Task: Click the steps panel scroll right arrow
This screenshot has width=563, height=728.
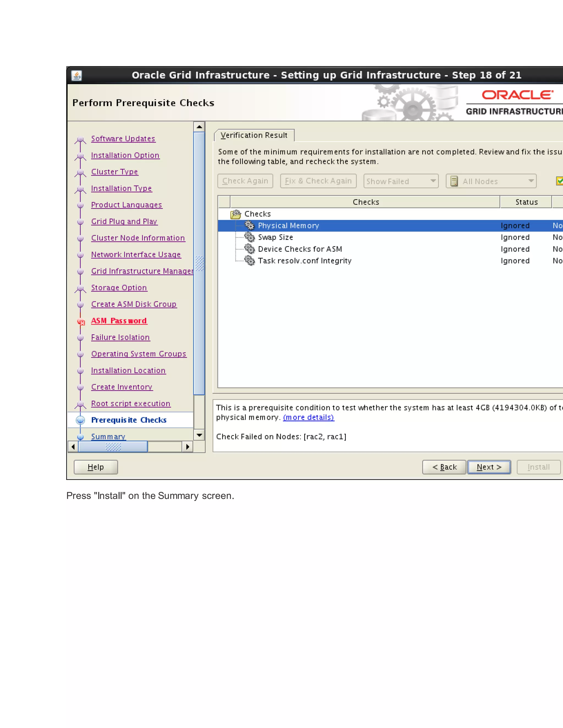Action: [187, 447]
